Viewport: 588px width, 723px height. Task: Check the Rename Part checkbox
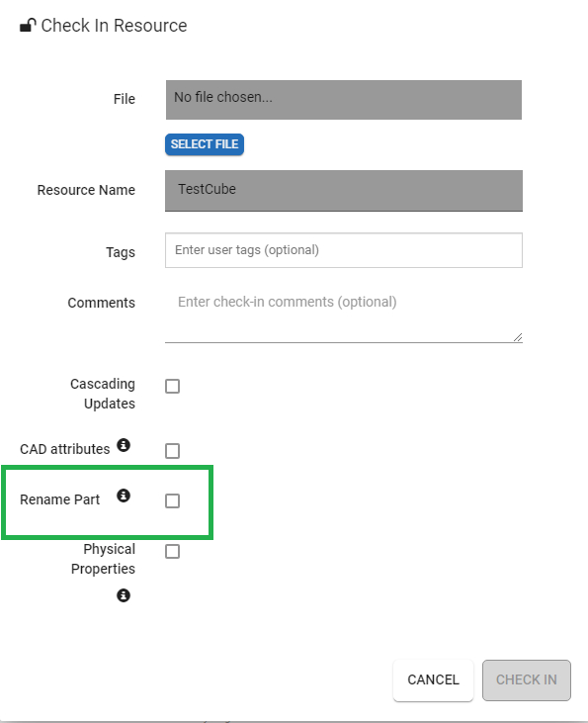pos(172,501)
